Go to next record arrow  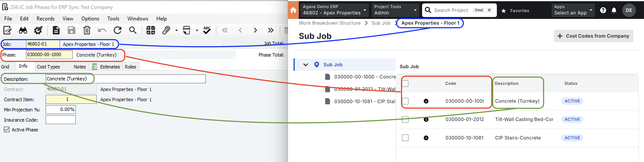pos(255,30)
